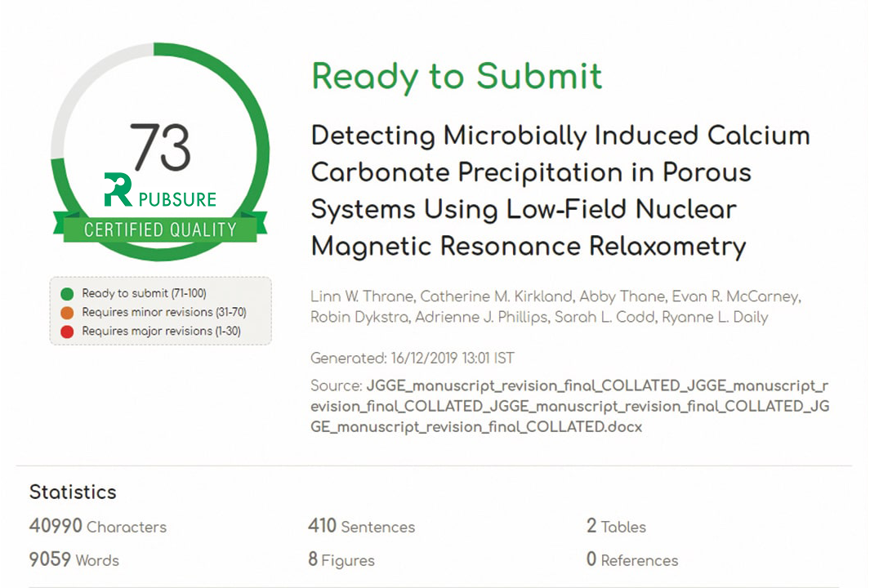This screenshot has height=588, width=870.
Task: Click the orange minor revisions dot
Action: coord(67,313)
